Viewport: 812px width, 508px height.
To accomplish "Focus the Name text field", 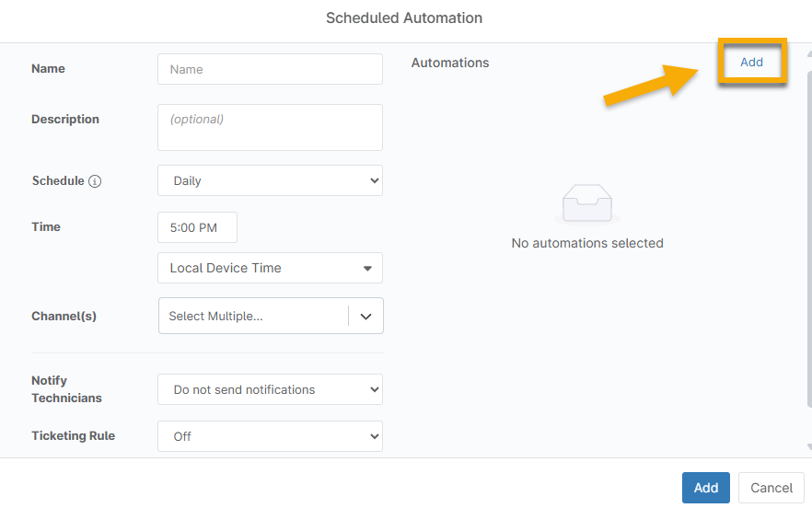I will click(270, 69).
